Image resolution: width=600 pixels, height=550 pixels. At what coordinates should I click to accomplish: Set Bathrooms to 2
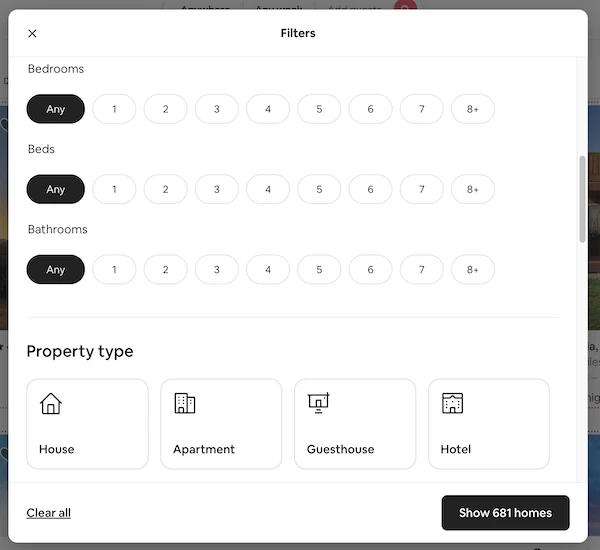[165, 269]
